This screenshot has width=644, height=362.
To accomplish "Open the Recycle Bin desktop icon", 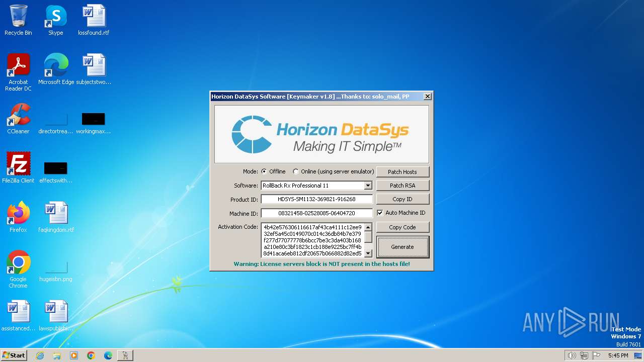I will (x=18, y=20).
